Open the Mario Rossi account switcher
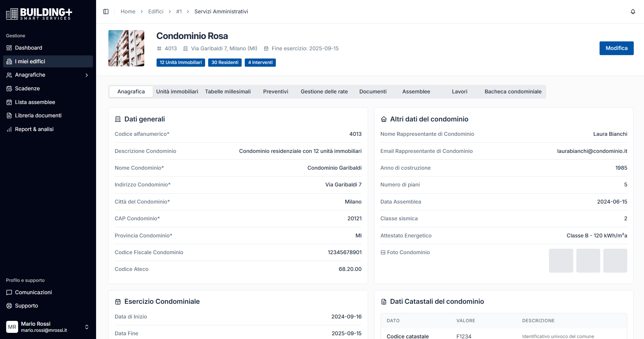 tap(86, 327)
